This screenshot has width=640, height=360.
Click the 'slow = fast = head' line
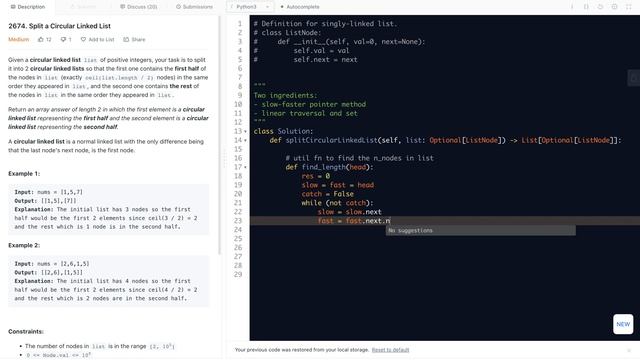338,185
